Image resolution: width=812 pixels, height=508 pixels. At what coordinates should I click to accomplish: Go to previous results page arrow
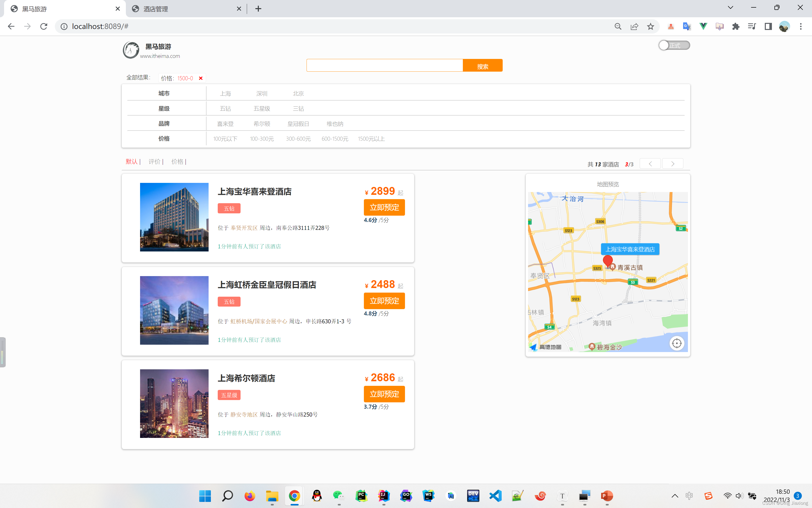pos(650,164)
